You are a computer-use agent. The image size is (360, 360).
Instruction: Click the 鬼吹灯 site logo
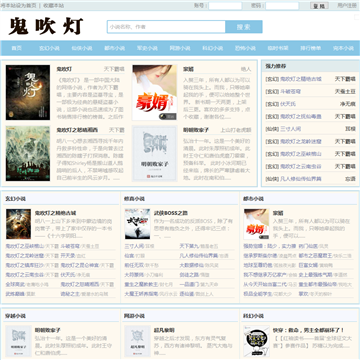(x=46, y=26)
